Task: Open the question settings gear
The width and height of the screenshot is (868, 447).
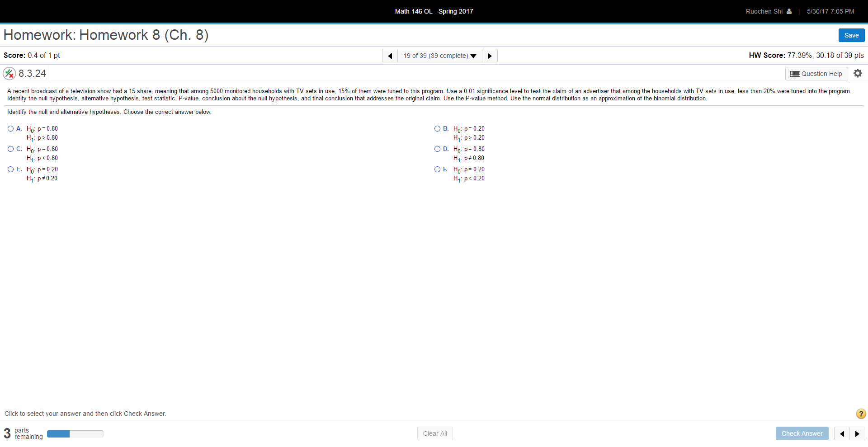Action: 858,73
